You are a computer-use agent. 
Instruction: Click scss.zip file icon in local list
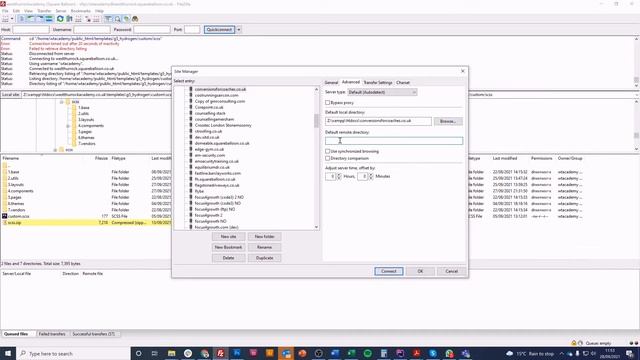point(4,222)
